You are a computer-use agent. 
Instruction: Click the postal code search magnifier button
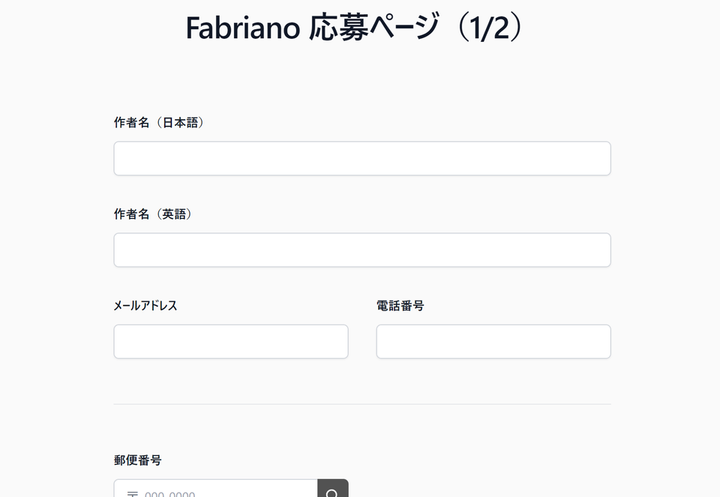click(x=332, y=491)
